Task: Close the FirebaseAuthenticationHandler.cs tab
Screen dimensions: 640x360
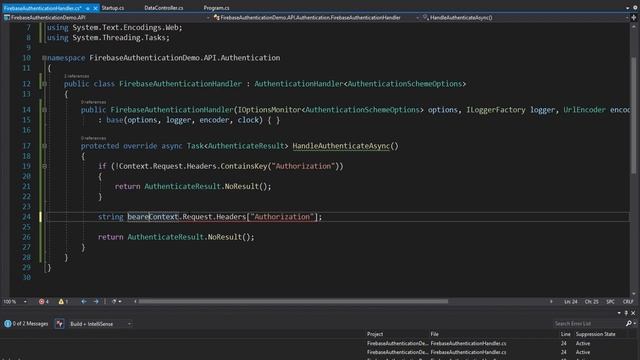Action: tap(95, 8)
